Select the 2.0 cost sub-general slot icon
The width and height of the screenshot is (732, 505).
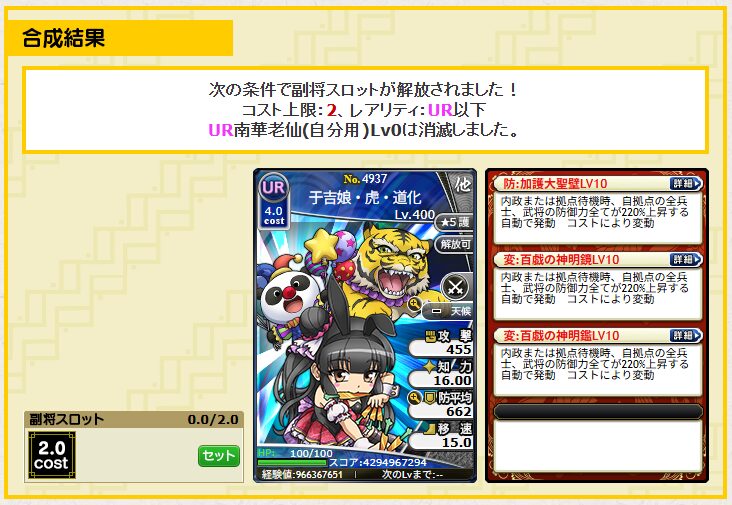[x=51, y=456]
